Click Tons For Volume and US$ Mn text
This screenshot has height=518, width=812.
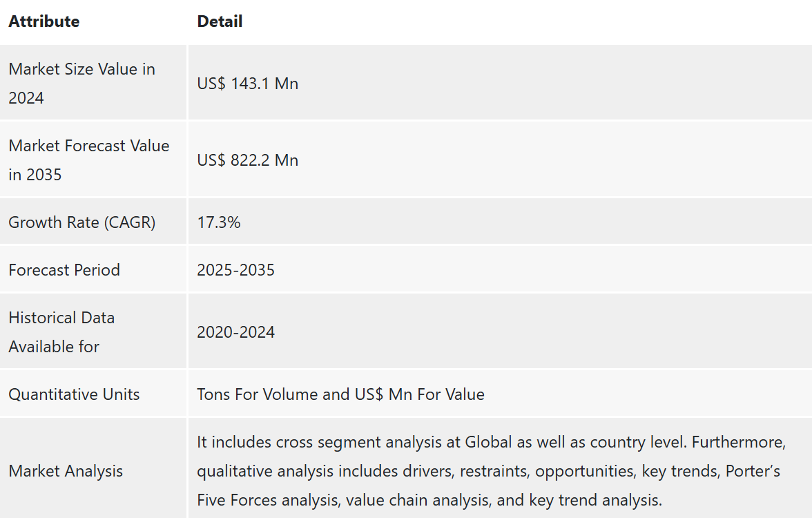coord(340,394)
